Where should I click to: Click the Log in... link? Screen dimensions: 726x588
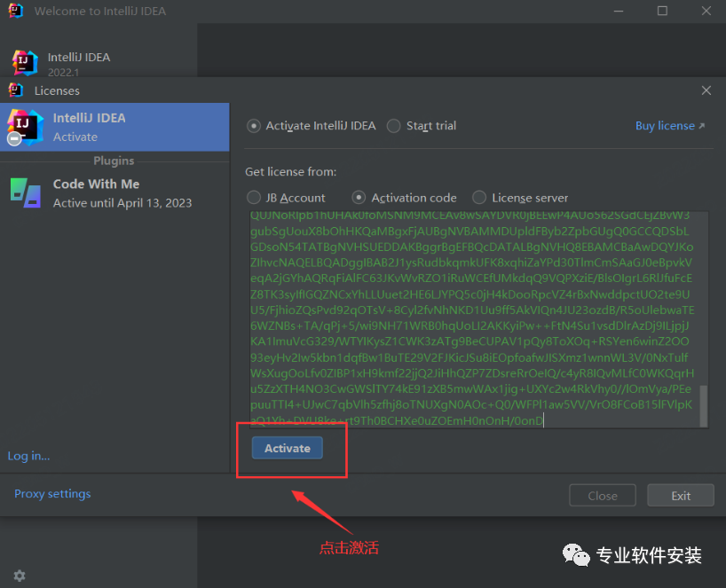coord(28,456)
